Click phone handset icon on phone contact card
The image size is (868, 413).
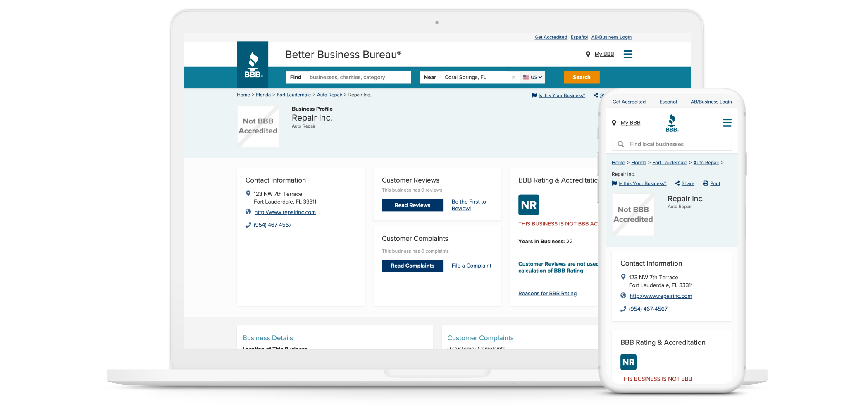[623, 309]
